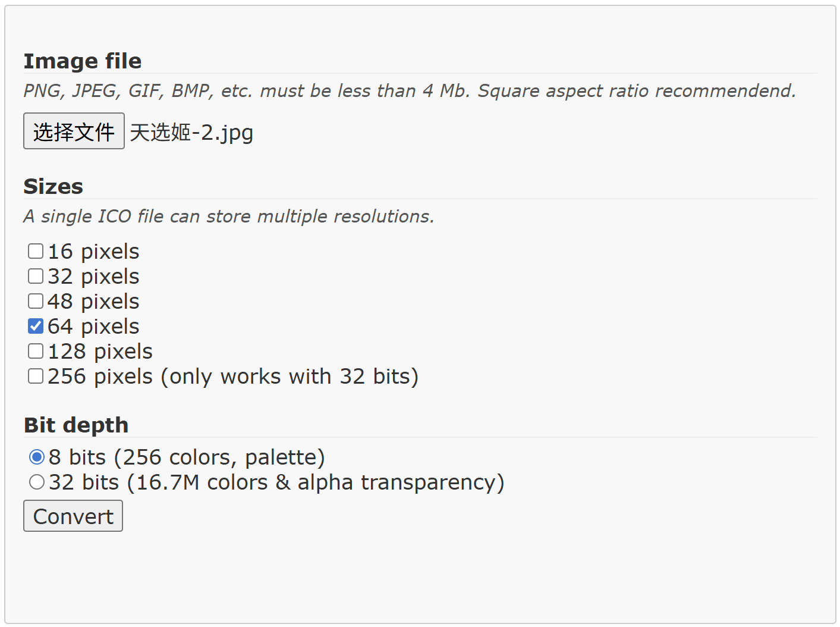The height and width of the screenshot is (627, 840).
Task: Click the 'only works with 32 bits' text
Action: coord(290,377)
